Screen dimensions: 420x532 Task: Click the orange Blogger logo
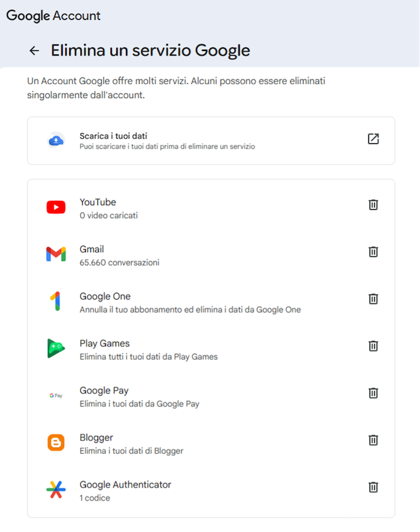[56, 443]
